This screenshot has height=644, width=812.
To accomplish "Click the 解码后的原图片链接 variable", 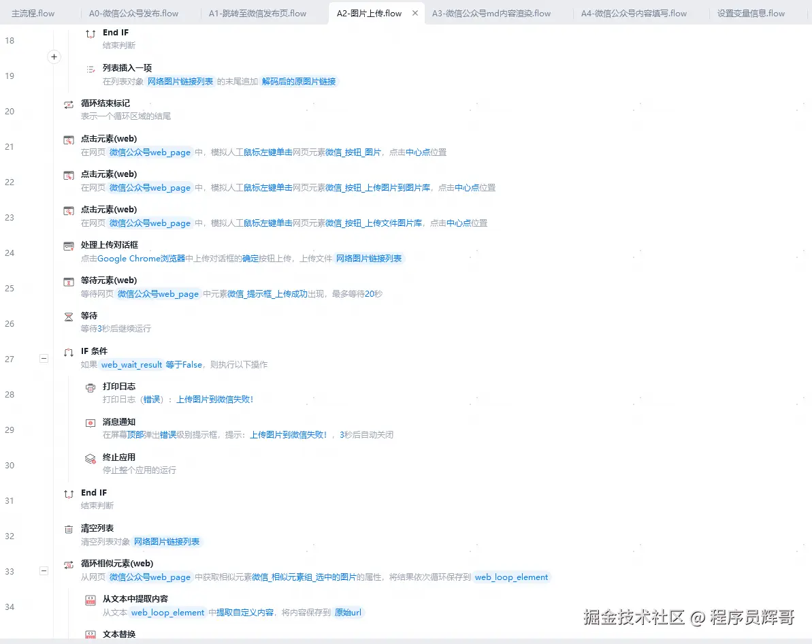I will (x=299, y=81).
